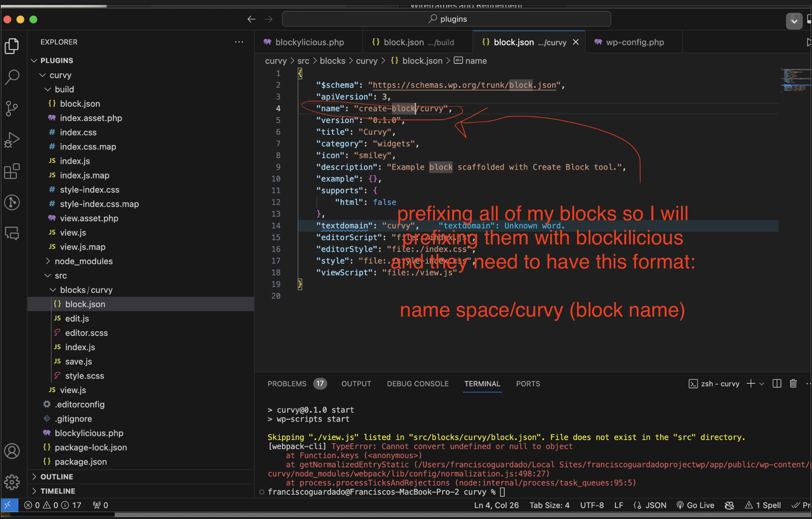Image resolution: width=812 pixels, height=519 pixels.
Task: Open package.json in explorer
Action: 81,461
